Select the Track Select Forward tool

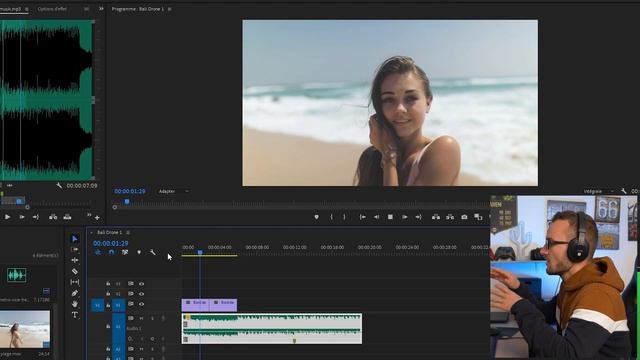[x=75, y=249]
